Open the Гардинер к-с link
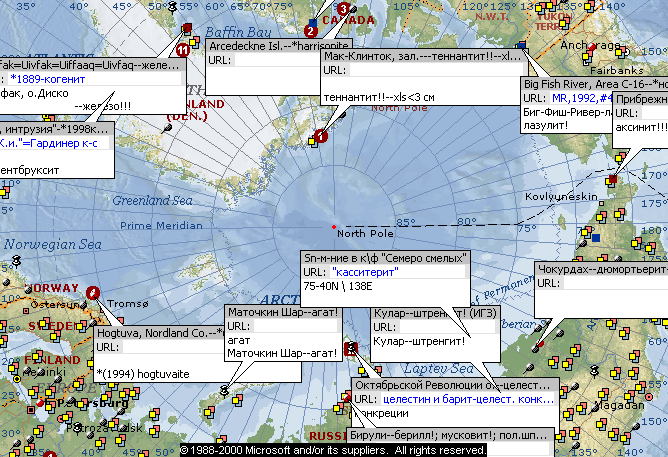Viewport: 668px width, 457px height. [49, 144]
